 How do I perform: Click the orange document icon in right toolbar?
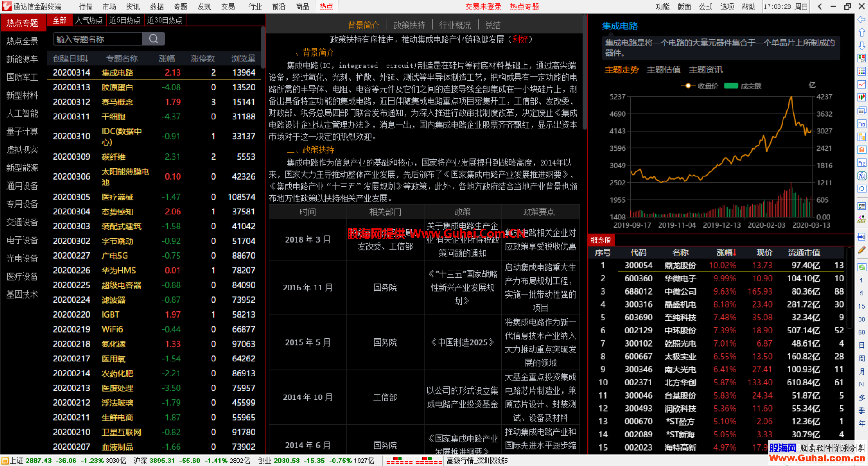[862, 150]
